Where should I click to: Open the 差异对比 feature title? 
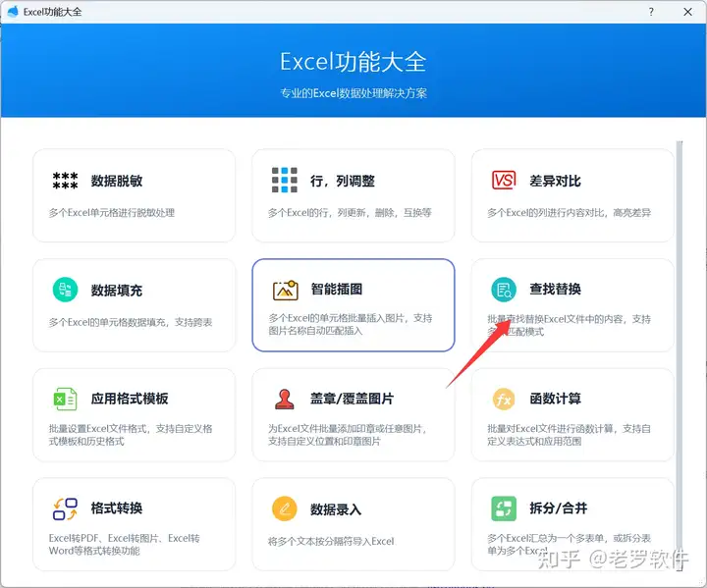click(x=555, y=181)
